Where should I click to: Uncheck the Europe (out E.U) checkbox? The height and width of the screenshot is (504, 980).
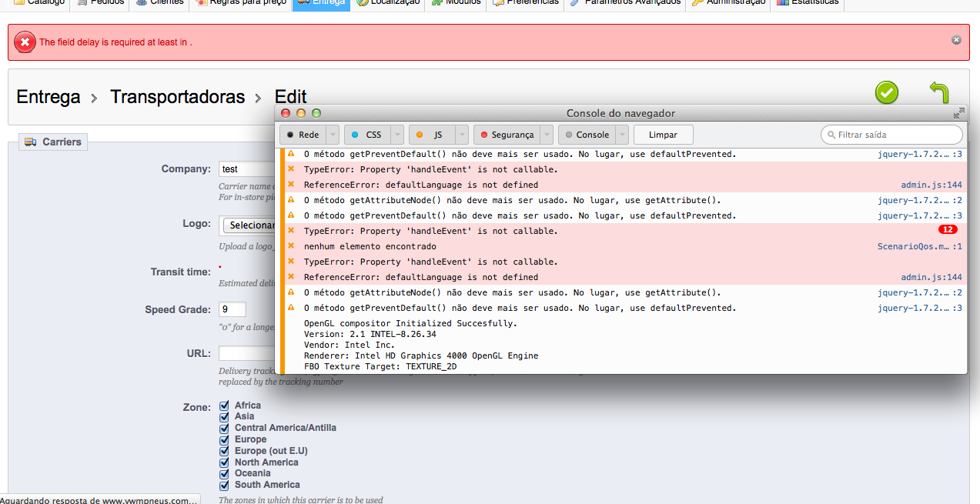(x=225, y=451)
